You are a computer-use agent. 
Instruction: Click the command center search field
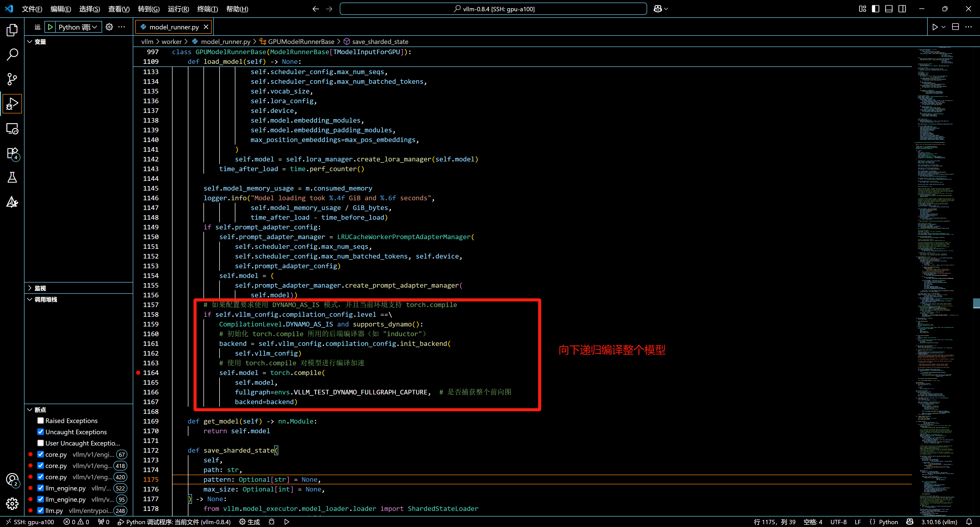pos(493,9)
